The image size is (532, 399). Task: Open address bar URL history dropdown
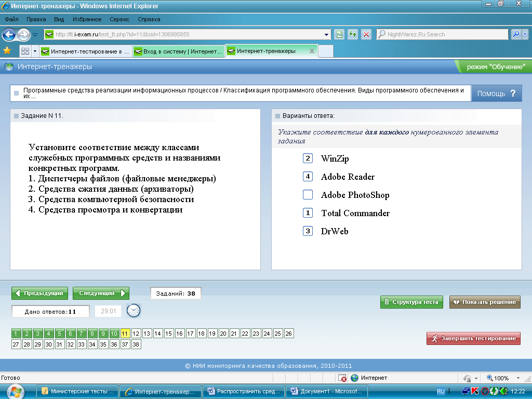click(326, 35)
